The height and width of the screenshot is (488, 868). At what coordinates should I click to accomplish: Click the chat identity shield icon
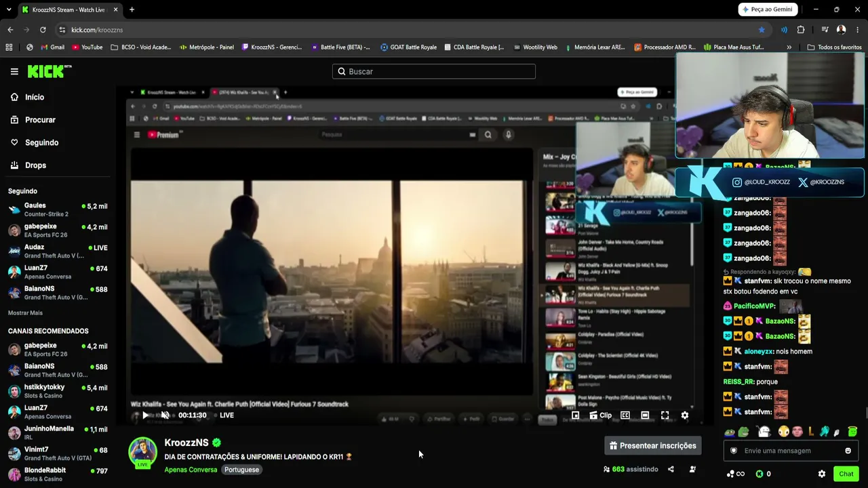click(x=733, y=451)
